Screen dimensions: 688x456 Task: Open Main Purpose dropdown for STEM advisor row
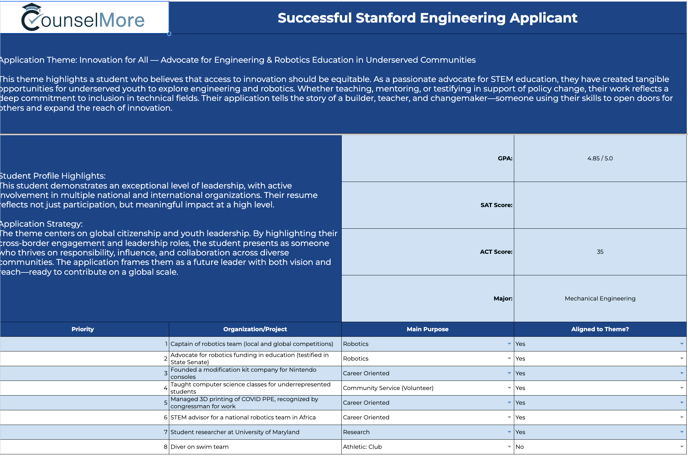point(509,417)
